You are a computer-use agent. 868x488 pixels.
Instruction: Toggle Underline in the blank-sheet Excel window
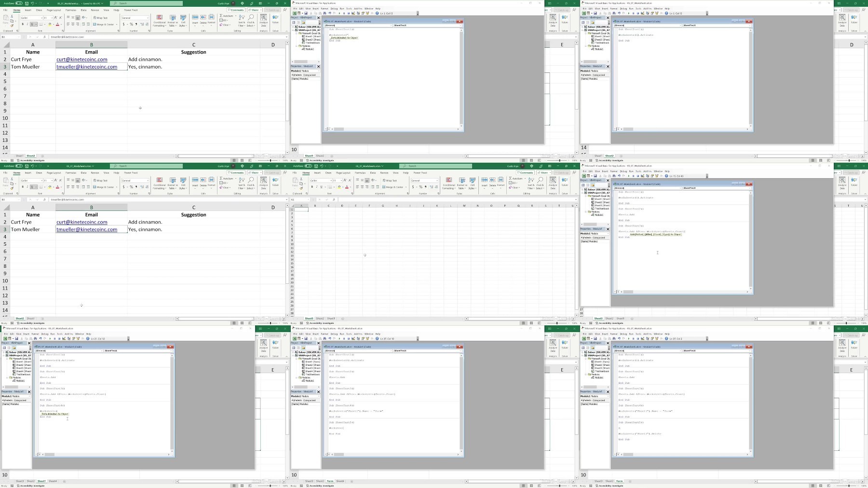click(321, 187)
